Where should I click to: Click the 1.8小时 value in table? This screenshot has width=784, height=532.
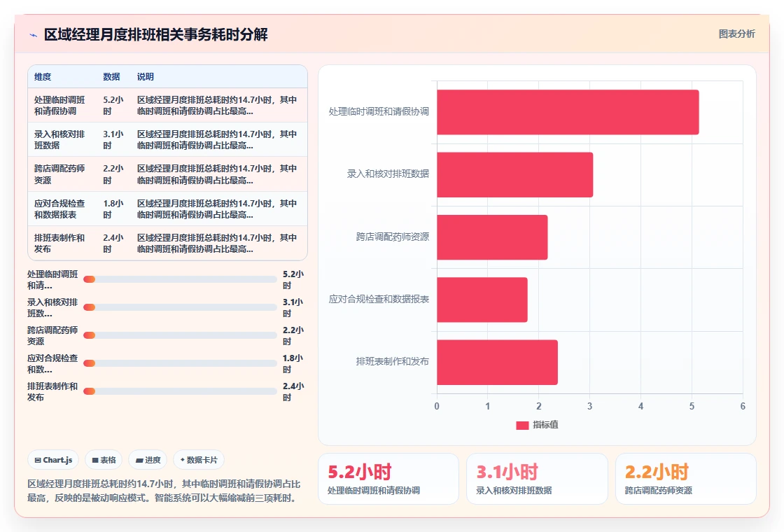pos(113,209)
